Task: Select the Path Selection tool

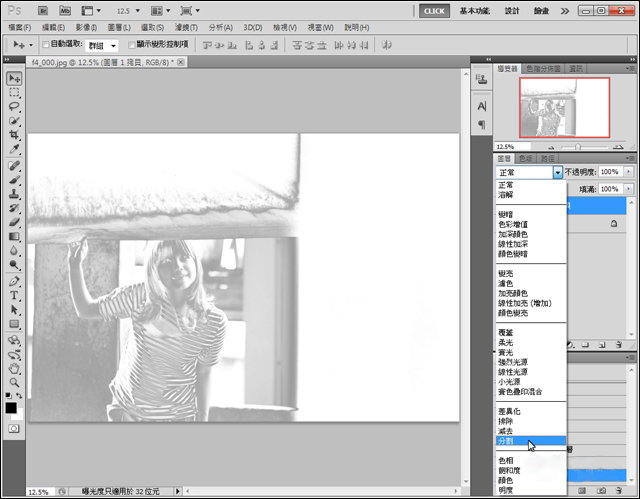Action: tap(14, 310)
